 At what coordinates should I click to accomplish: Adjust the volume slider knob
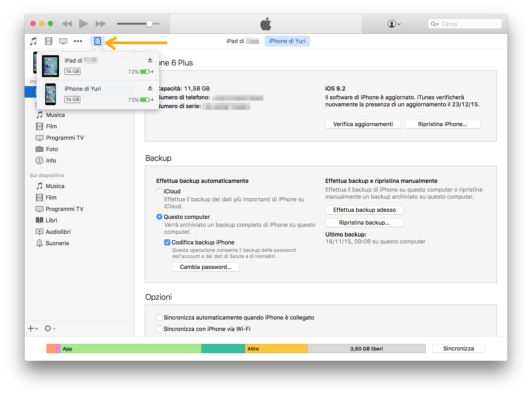point(149,24)
